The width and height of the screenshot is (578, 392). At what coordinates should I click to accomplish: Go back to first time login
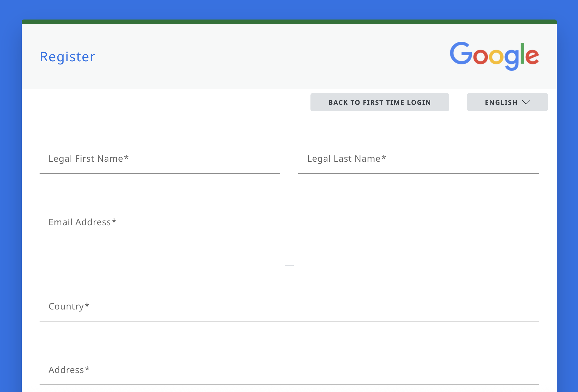point(380,102)
